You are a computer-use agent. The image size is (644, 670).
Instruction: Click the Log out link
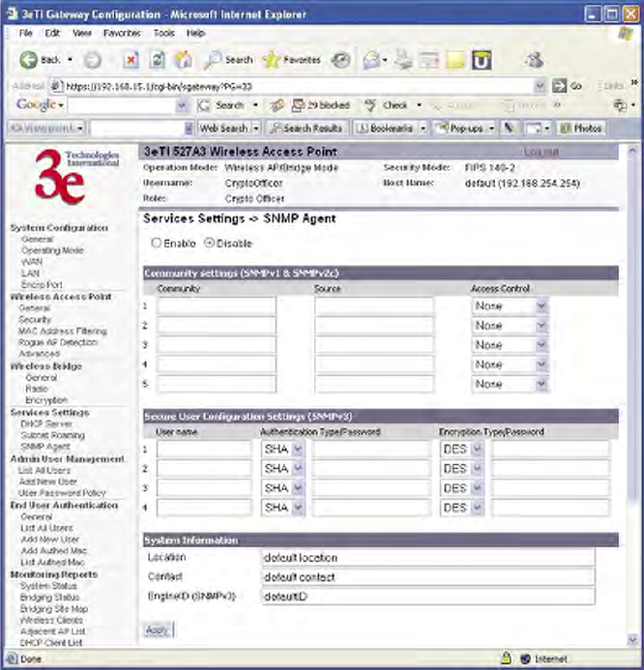541,152
